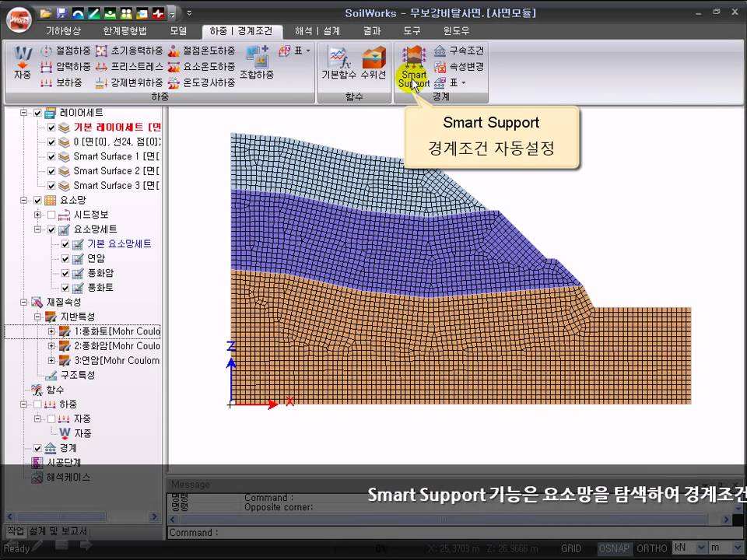The height and width of the screenshot is (560, 747).
Task: Expand the 3:연암 material node
Action: pyautogui.click(x=51, y=360)
